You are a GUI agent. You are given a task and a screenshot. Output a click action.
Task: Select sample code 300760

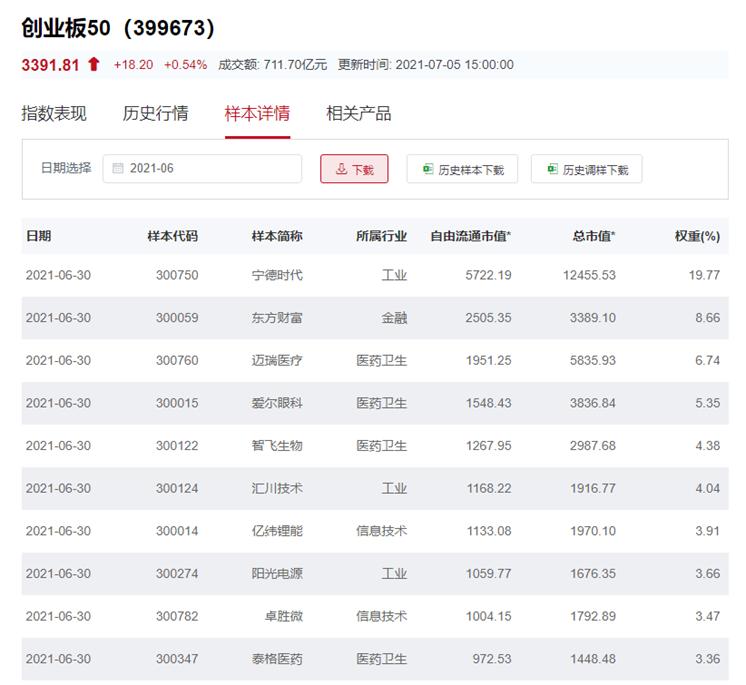pos(177,360)
